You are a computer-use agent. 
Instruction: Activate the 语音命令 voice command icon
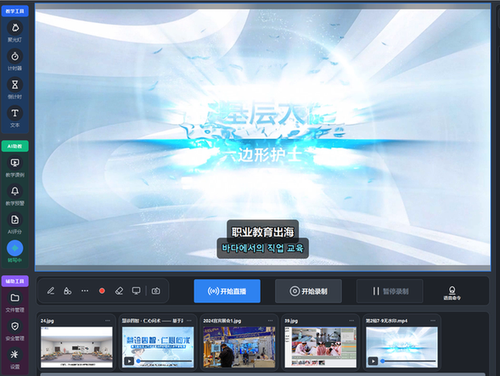click(x=452, y=292)
